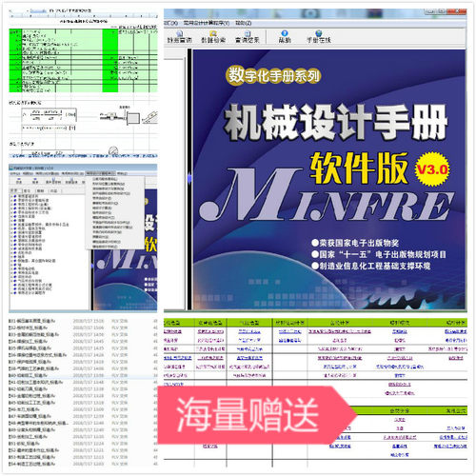This screenshot has width=476, height=476.
Task: Select 常用基础资料 in the small window tree
Action: (x=28, y=196)
